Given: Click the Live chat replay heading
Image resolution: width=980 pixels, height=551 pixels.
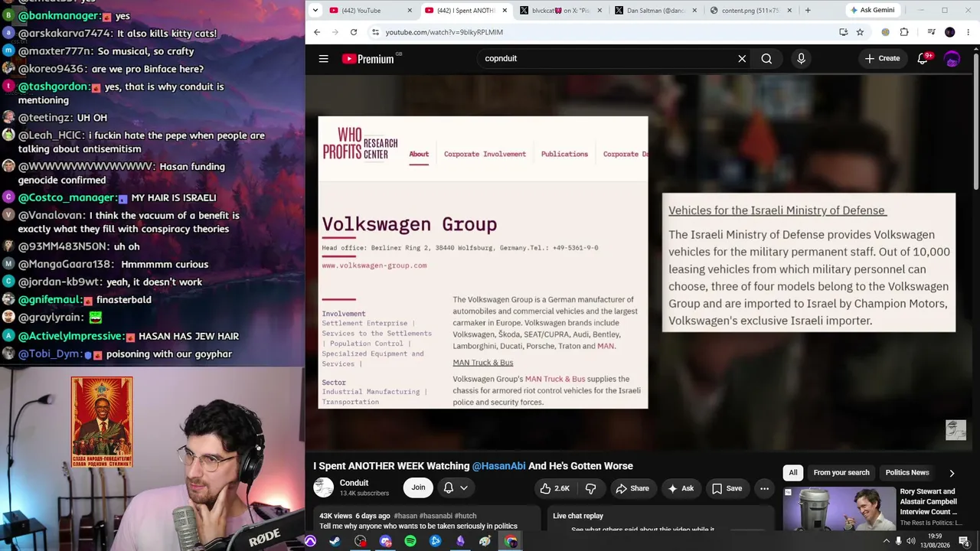Looking at the screenshot, I should (578, 516).
